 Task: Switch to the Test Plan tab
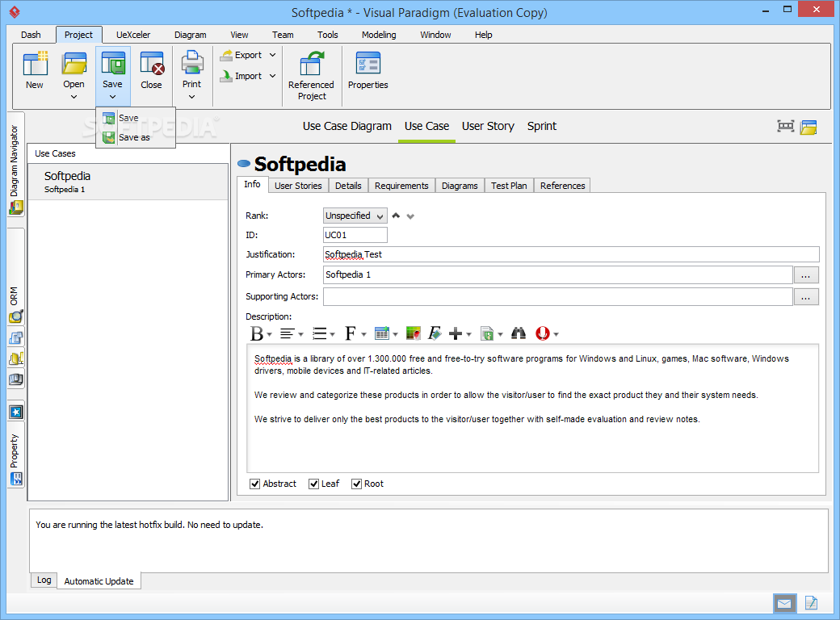click(508, 186)
